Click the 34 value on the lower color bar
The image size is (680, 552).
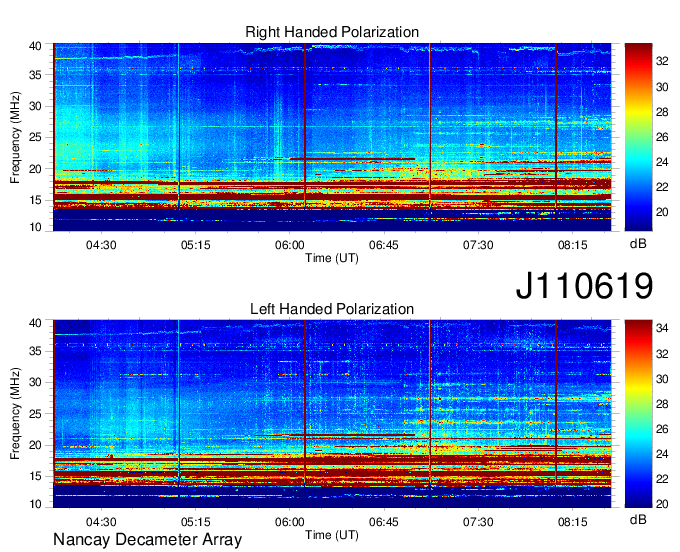click(x=662, y=328)
